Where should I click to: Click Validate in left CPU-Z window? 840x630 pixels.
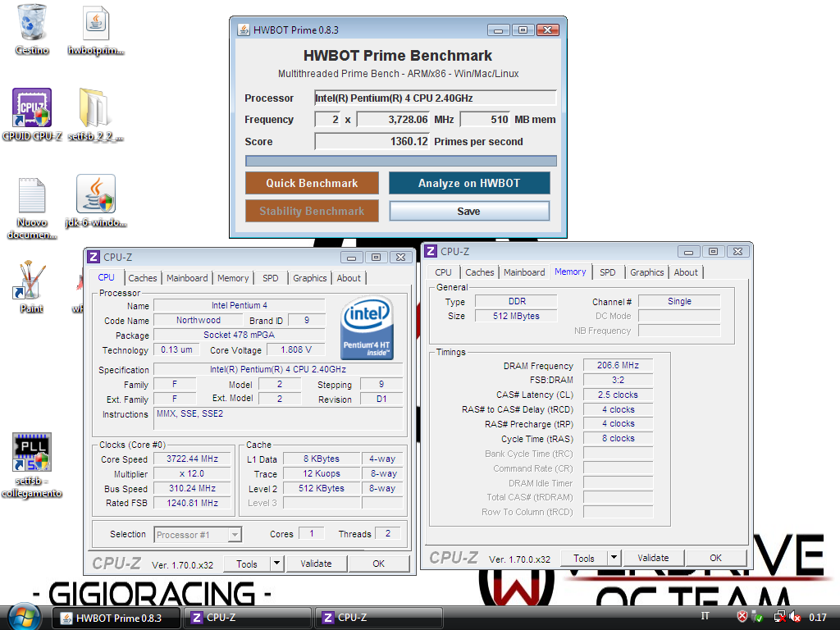[x=316, y=564]
